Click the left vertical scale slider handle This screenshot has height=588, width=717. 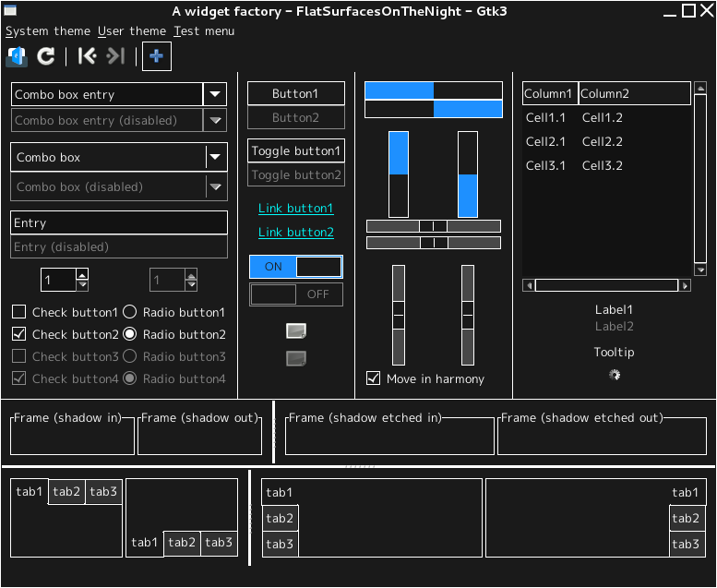point(399,316)
